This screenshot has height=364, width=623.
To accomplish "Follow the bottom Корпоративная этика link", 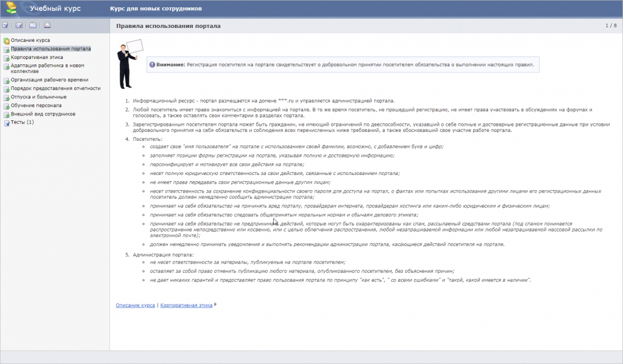I will tap(186, 305).
